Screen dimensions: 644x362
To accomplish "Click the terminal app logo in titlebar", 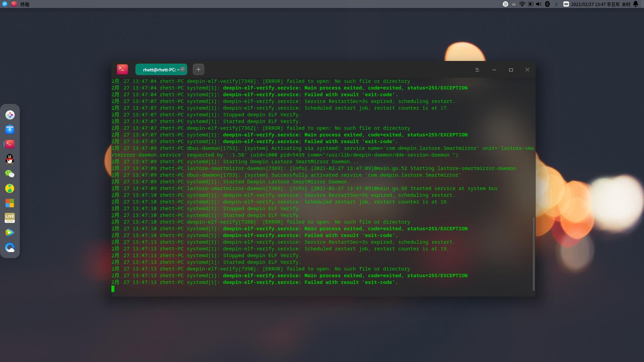I will point(122,69).
